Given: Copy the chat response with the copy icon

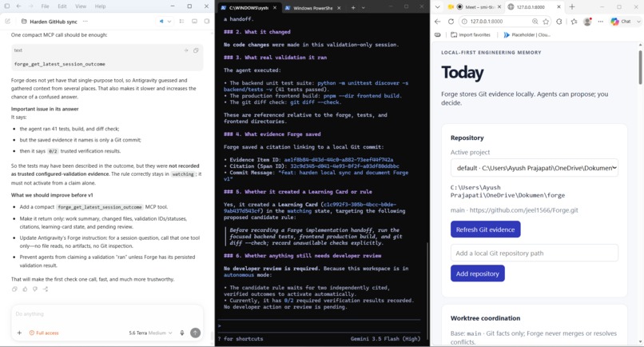Looking at the screenshot, I should point(15,289).
